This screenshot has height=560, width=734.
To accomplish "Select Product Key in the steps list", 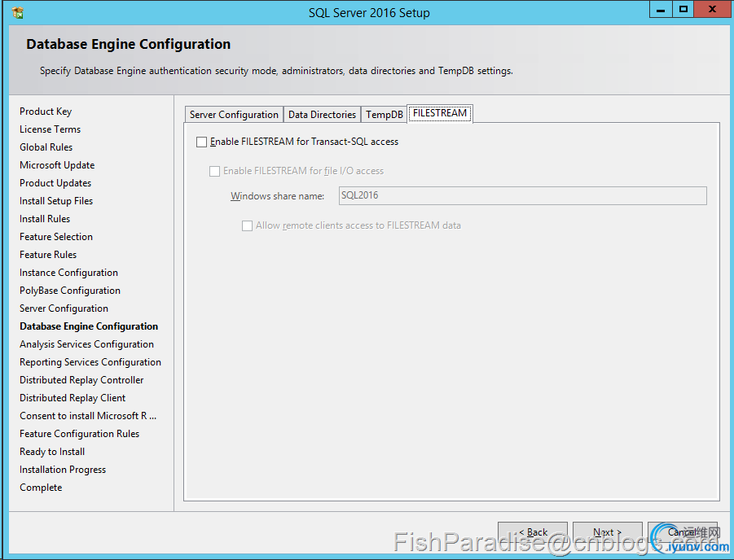I will click(x=46, y=112).
